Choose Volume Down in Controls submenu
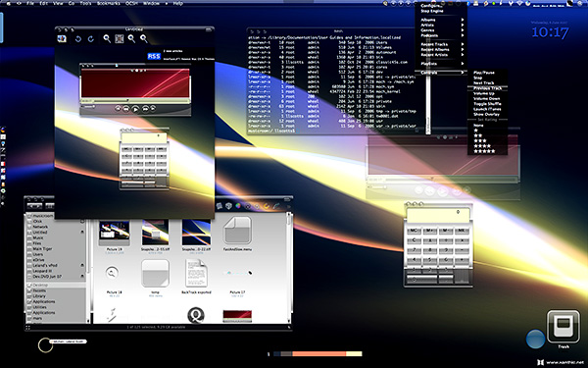Viewport: 588px width, 368px height. click(487, 99)
